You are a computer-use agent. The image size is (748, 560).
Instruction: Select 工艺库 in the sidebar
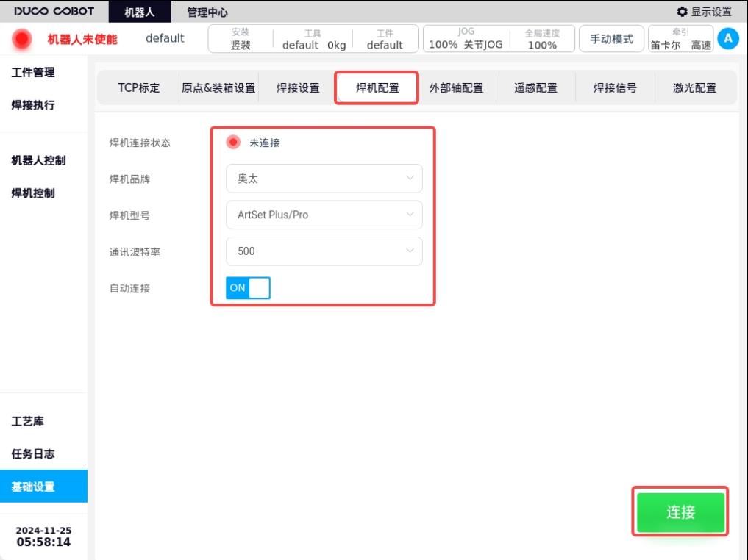pyautogui.click(x=28, y=421)
